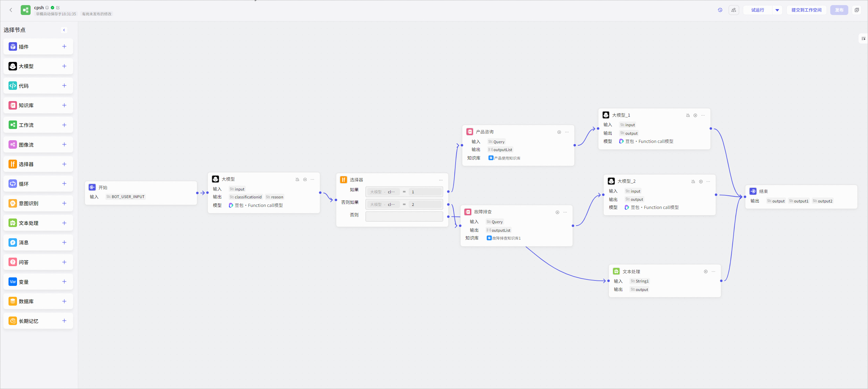The width and height of the screenshot is (868, 389).
Task: Select the 数据库 node item
Action: (38, 301)
